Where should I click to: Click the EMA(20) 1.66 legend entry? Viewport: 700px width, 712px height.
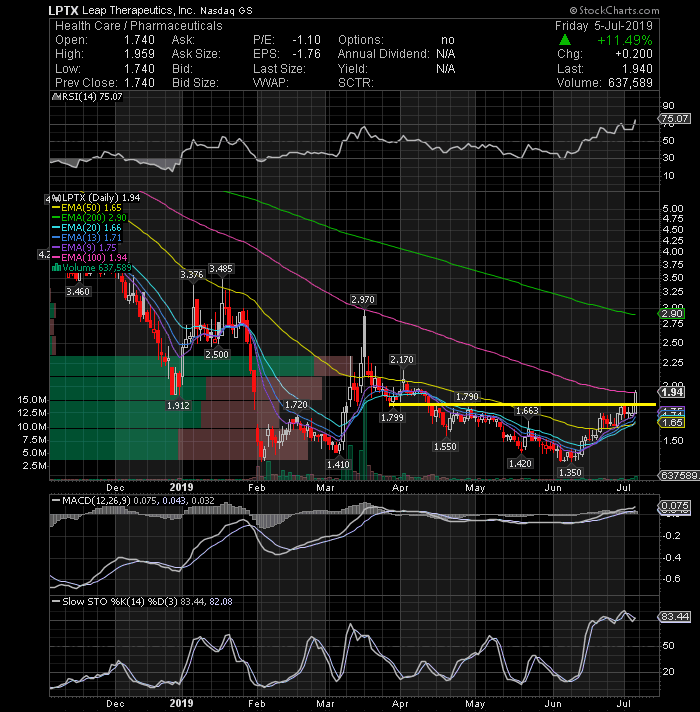pos(92,228)
